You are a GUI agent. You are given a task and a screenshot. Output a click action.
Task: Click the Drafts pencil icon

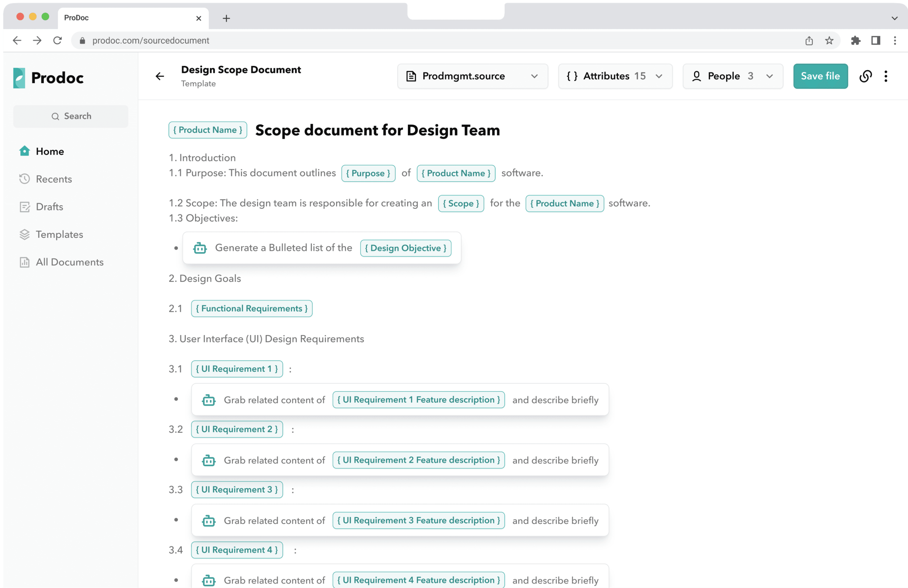pos(24,207)
